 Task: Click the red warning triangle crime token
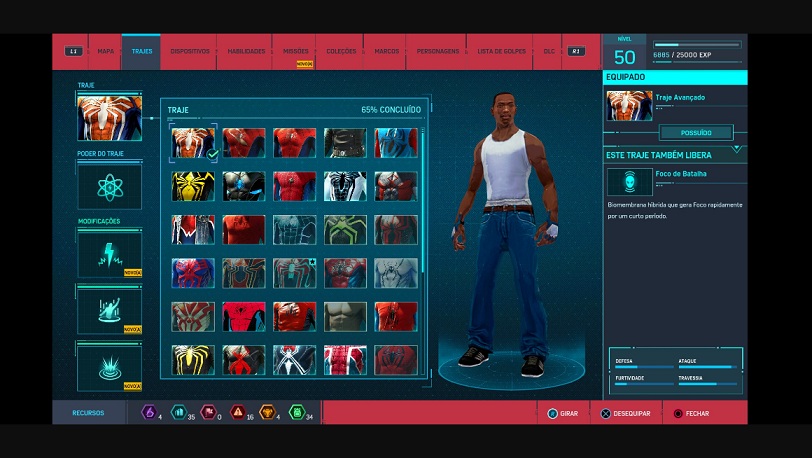[238, 412]
